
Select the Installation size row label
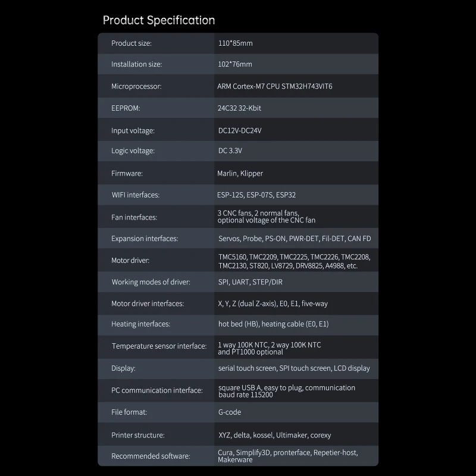coord(136,64)
